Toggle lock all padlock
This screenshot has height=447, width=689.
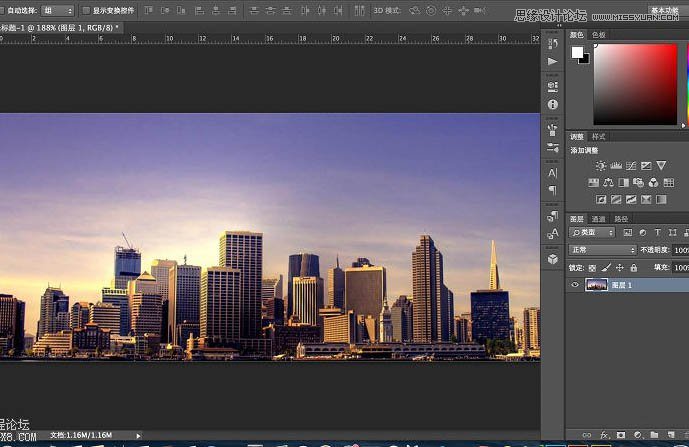633,267
